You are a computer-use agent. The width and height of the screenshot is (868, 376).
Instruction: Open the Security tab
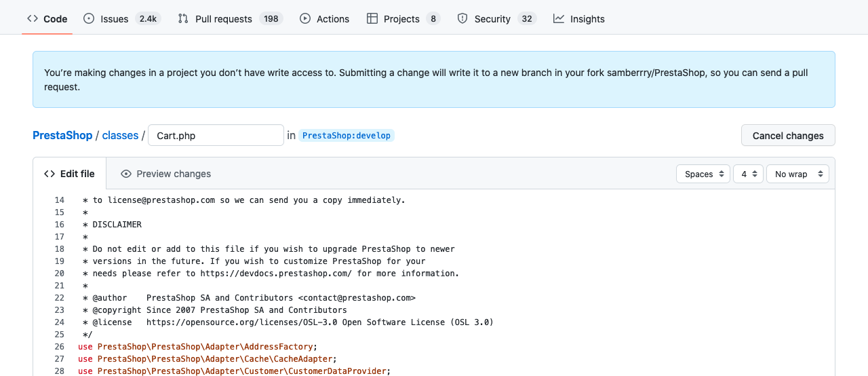(x=496, y=19)
